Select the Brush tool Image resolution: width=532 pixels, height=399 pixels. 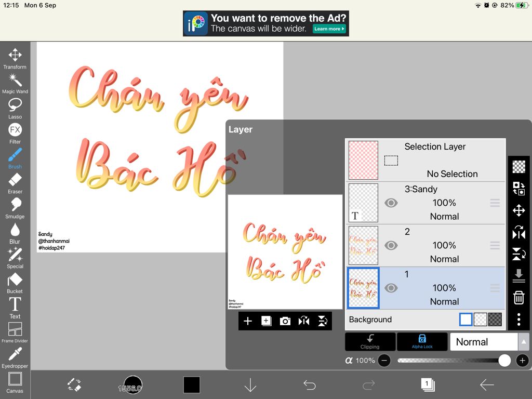[x=15, y=158]
